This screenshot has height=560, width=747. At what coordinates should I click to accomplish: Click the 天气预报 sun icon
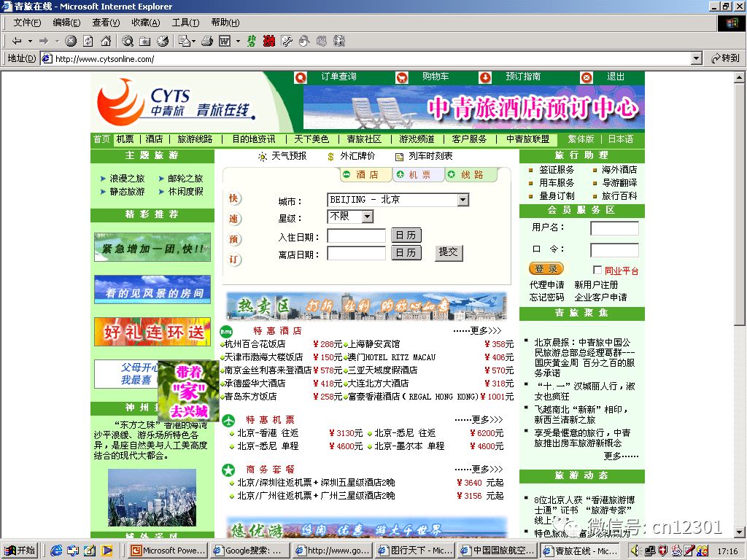[x=262, y=157]
